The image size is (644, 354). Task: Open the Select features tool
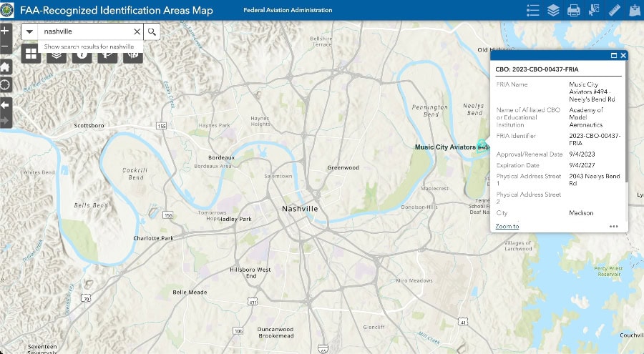pos(594,10)
